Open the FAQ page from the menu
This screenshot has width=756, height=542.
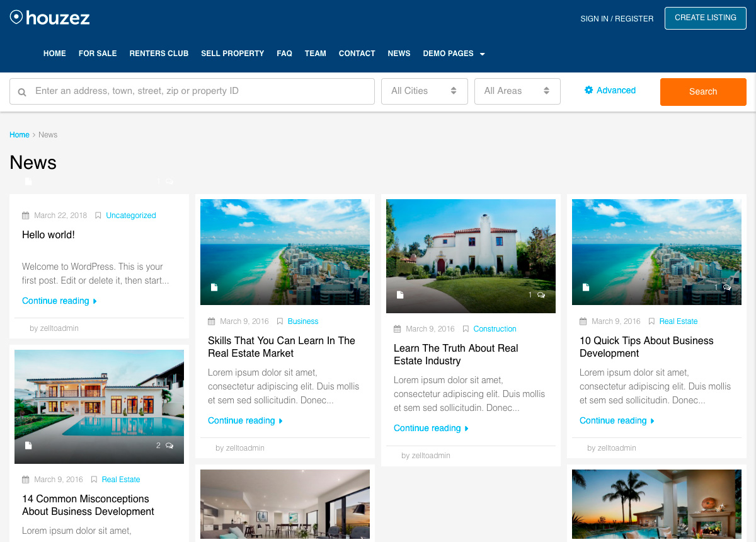click(x=284, y=54)
